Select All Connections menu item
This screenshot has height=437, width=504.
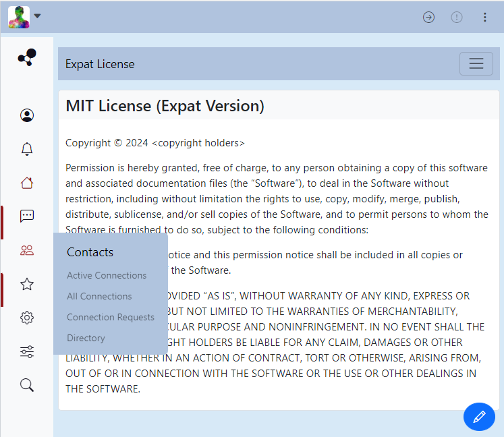(x=99, y=296)
